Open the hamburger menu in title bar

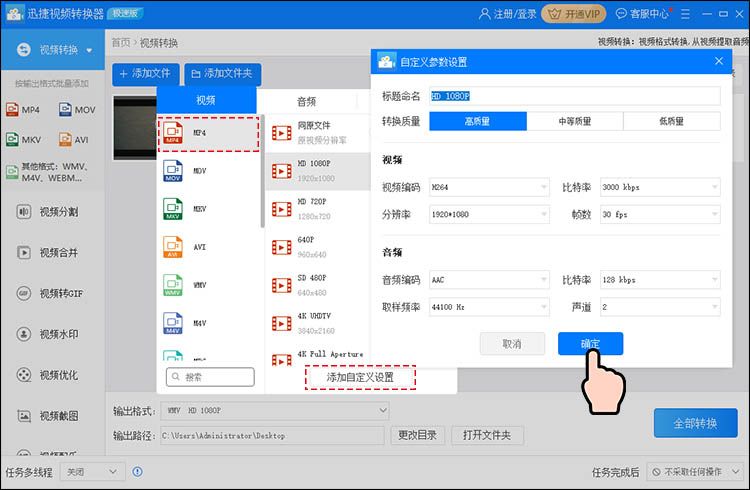point(685,14)
